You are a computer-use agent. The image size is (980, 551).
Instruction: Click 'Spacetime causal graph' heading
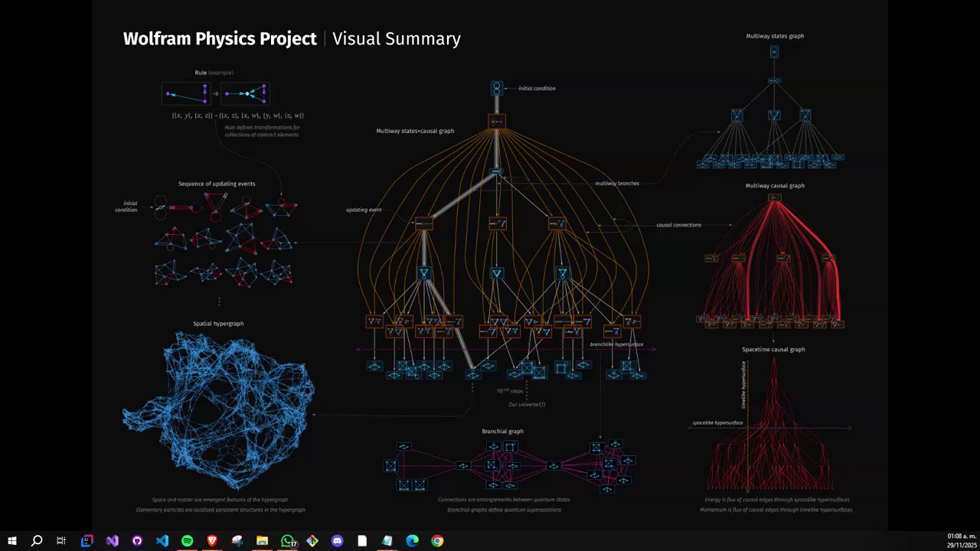click(x=773, y=350)
